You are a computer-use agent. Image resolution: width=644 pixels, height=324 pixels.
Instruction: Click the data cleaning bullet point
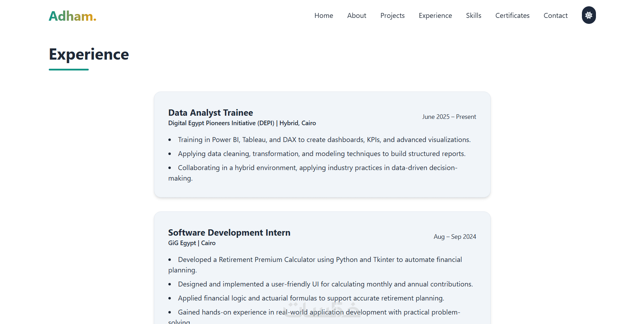[321, 154]
